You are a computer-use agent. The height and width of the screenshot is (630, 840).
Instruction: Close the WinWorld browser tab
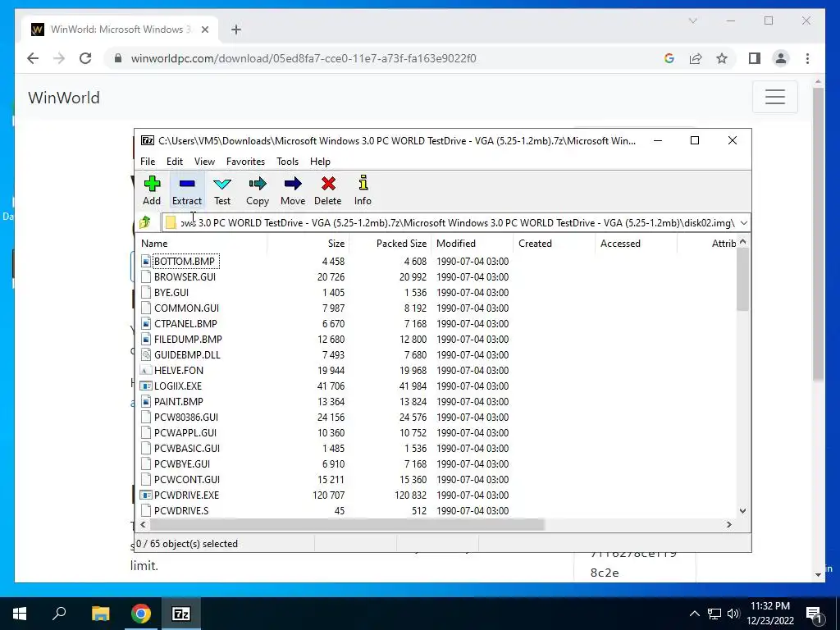[205, 30]
